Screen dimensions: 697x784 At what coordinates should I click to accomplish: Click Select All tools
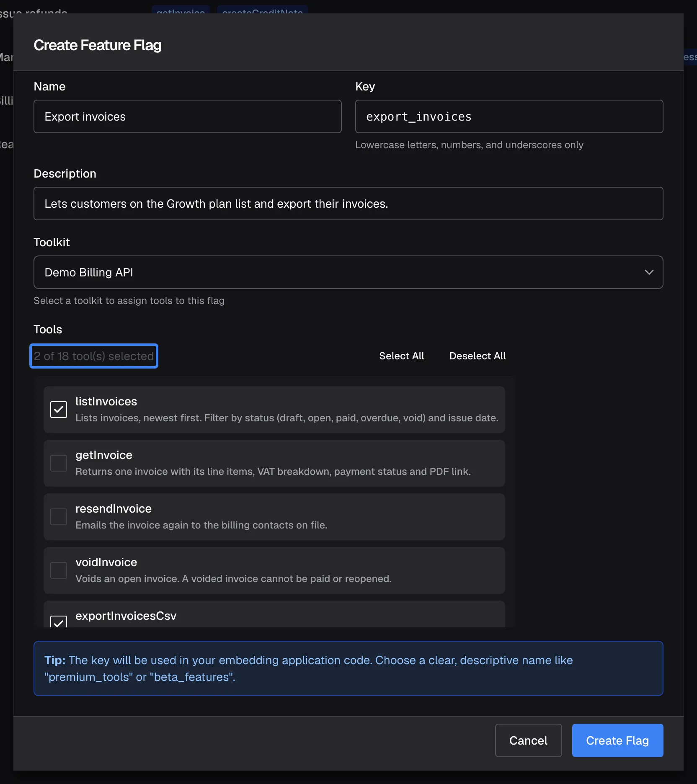(401, 356)
